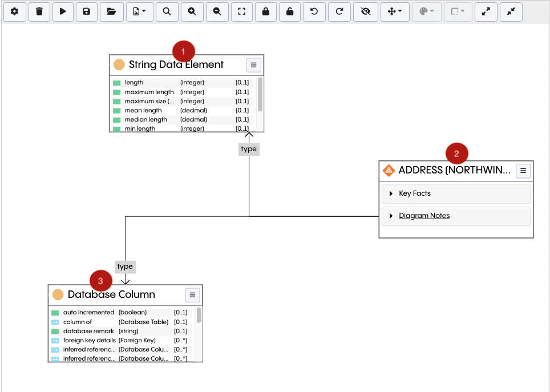Zoom in on the diagram

(x=192, y=11)
